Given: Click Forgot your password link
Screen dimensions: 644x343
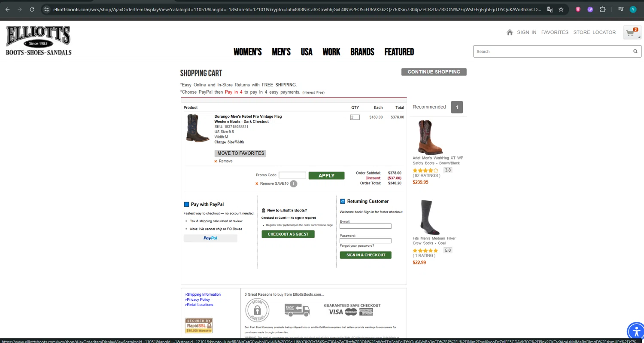Looking at the screenshot, I should [357, 246].
